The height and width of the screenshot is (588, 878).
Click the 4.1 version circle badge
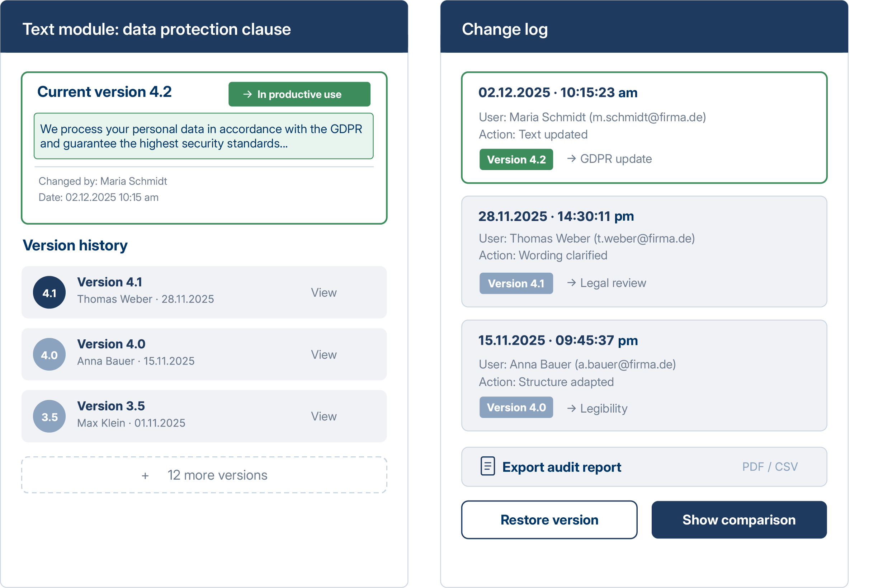[49, 292]
